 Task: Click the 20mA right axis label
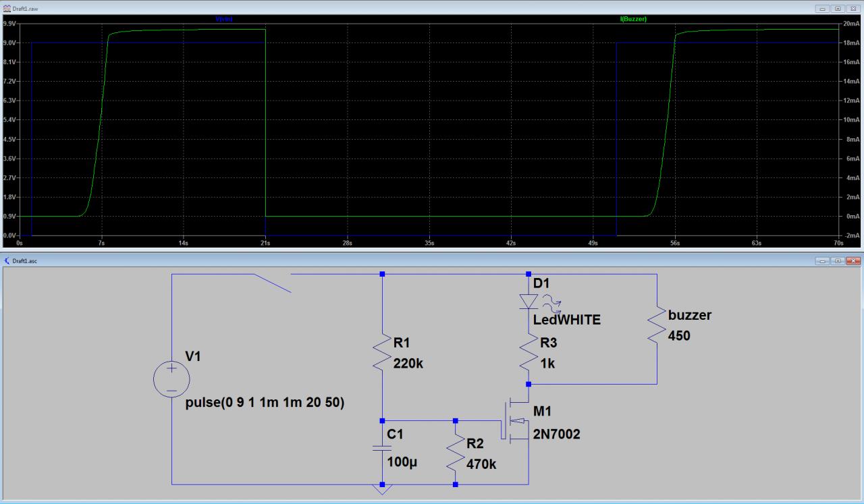pos(853,23)
